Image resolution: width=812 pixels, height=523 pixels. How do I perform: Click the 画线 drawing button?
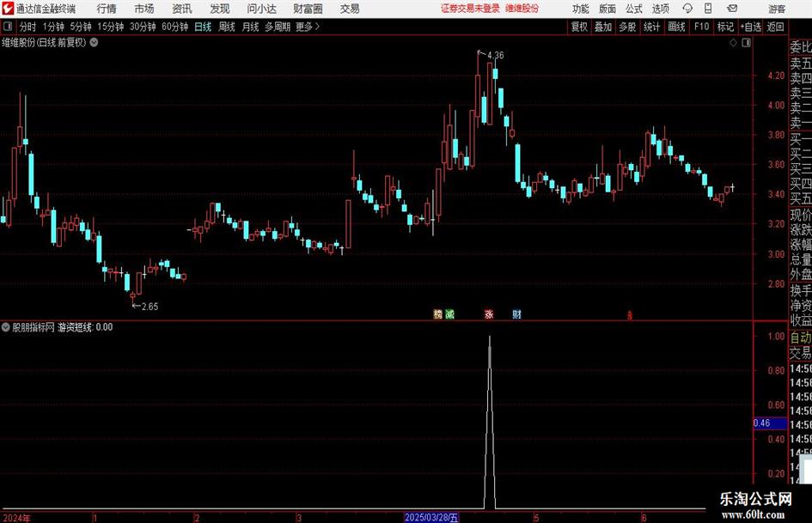point(677,27)
